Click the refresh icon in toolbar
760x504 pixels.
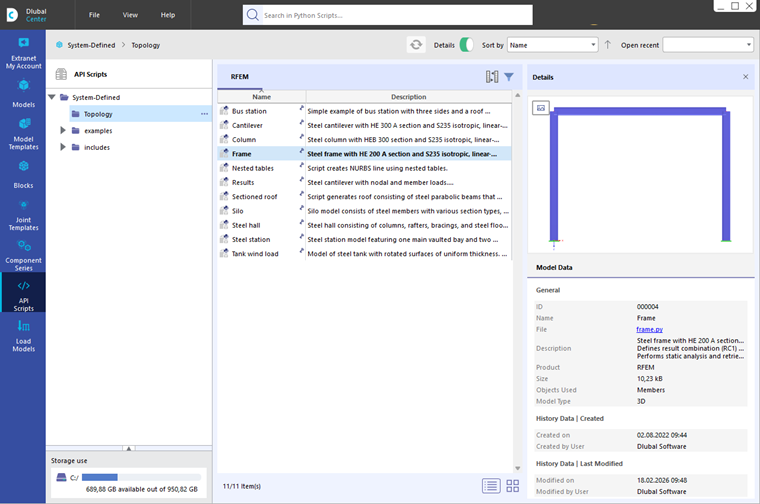(416, 45)
